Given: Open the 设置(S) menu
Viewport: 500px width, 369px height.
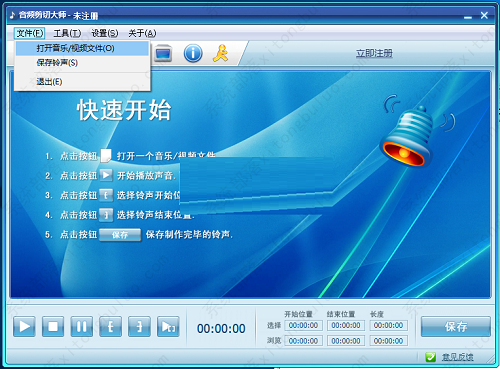Looking at the screenshot, I should click(105, 33).
